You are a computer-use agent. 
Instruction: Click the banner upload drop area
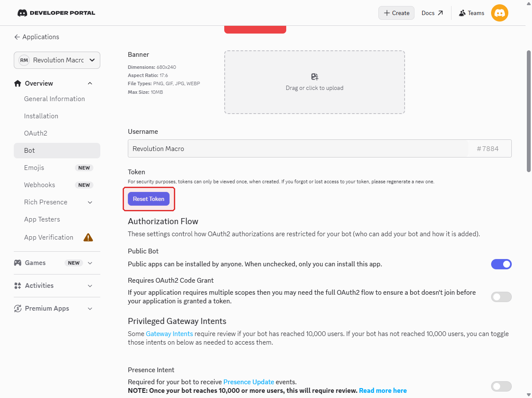315,82
